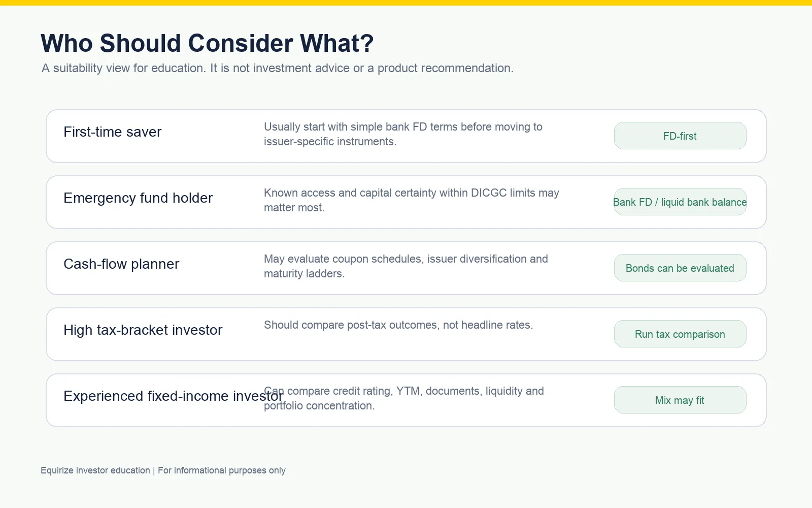Click the description about simple bank FD terms
The width and height of the screenshot is (812, 508).
(x=403, y=134)
